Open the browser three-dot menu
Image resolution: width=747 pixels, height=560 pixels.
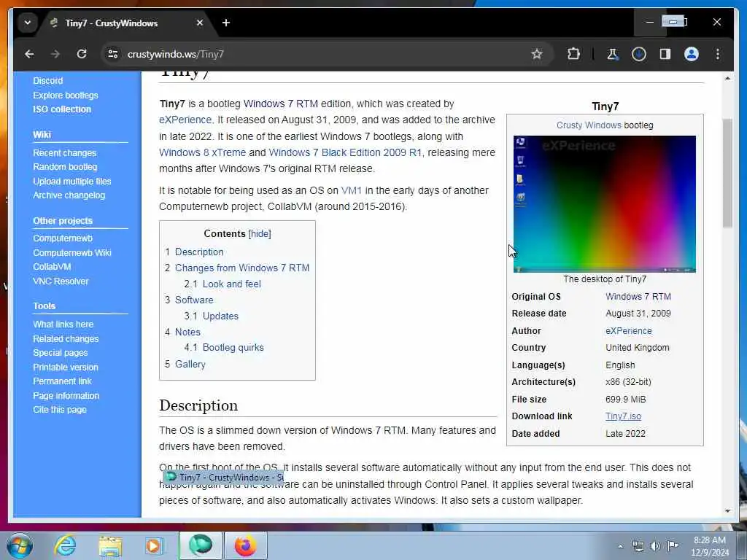point(718,54)
